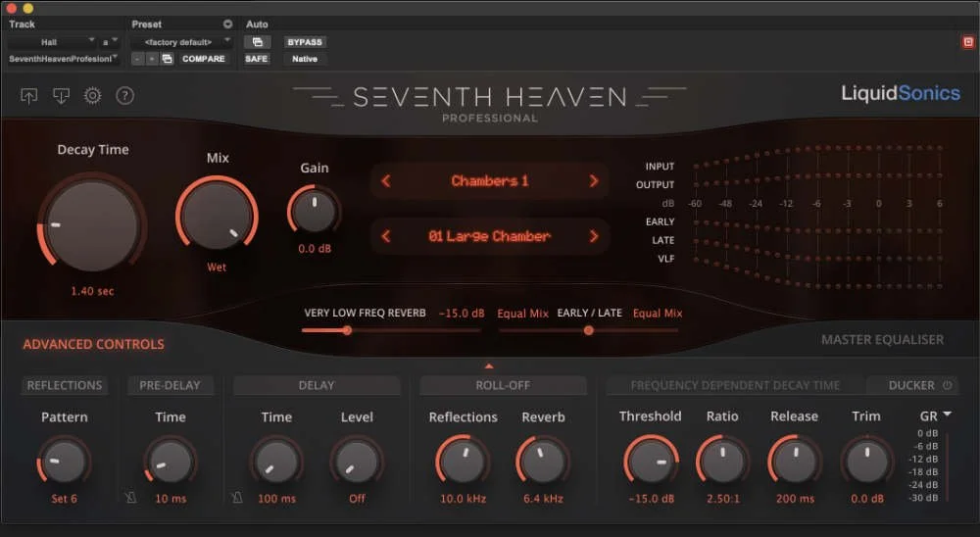Click the Roll-Off Reflections knob

point(463,462)
